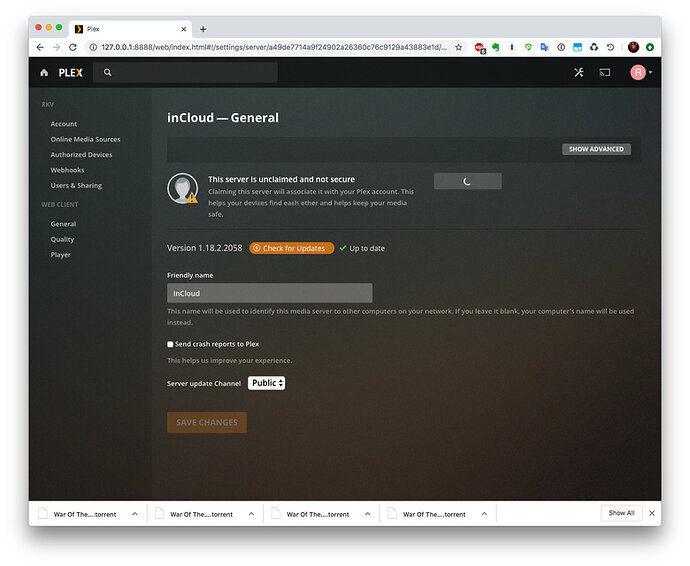Click the Google Translate extension icon
Viewport: 690px width, 566px height.
[544, 47]
